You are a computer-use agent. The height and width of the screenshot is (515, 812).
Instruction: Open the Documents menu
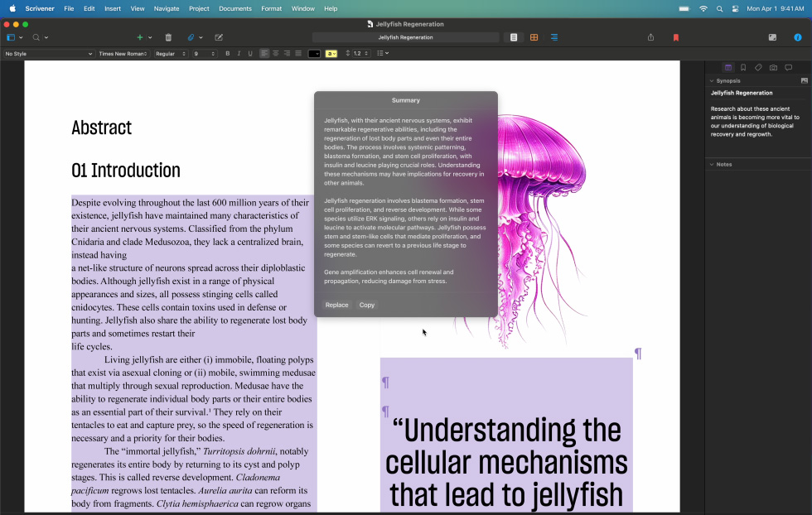(235, 8)
